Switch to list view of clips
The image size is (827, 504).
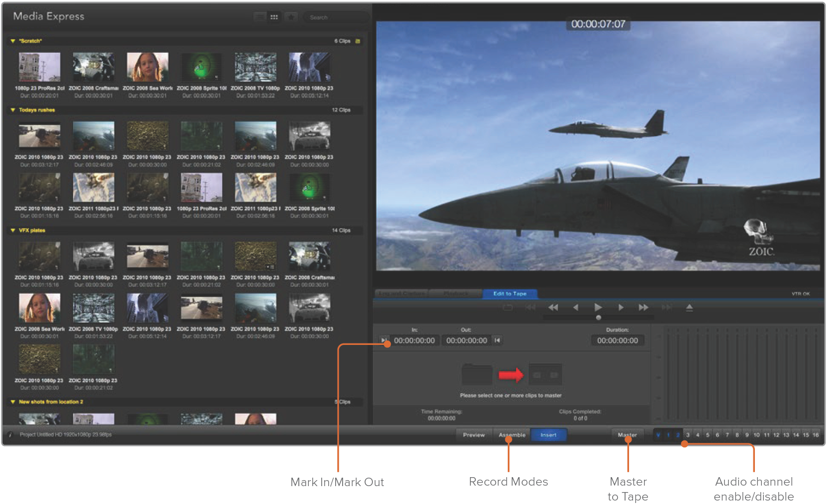coord(260,17)
